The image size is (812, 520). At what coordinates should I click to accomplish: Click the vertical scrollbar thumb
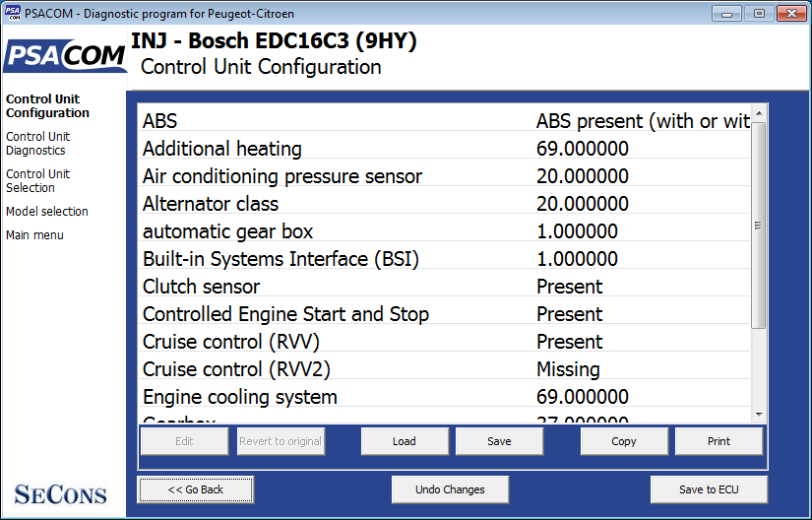coord(759,226)
